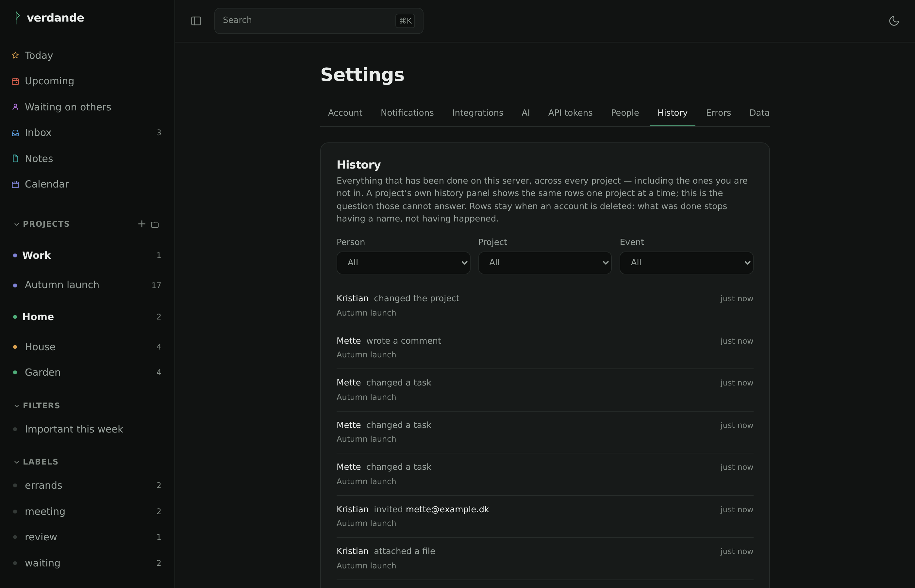Click the Today star icon
Viewport: 915px width, 588px height.
[15, 55]
